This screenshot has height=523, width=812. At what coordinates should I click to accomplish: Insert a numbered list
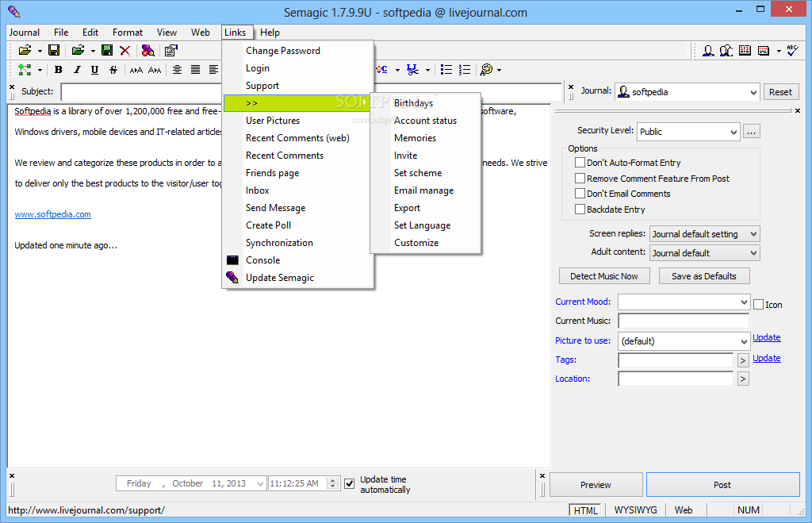(465, 70)
